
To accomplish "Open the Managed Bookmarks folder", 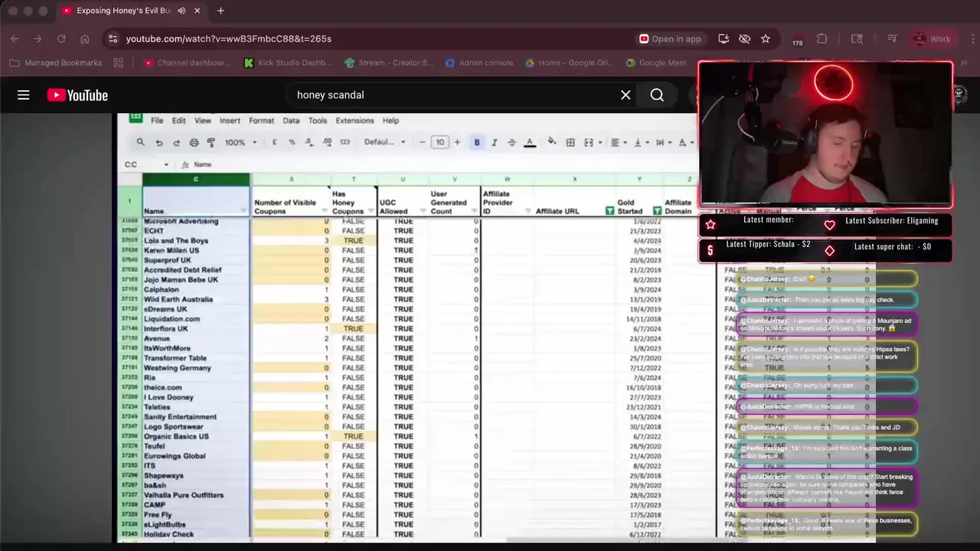I will click(55, 63).
